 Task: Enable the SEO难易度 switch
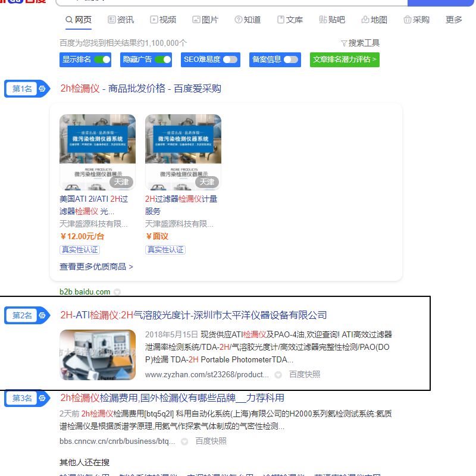click(x=230, y=59)
